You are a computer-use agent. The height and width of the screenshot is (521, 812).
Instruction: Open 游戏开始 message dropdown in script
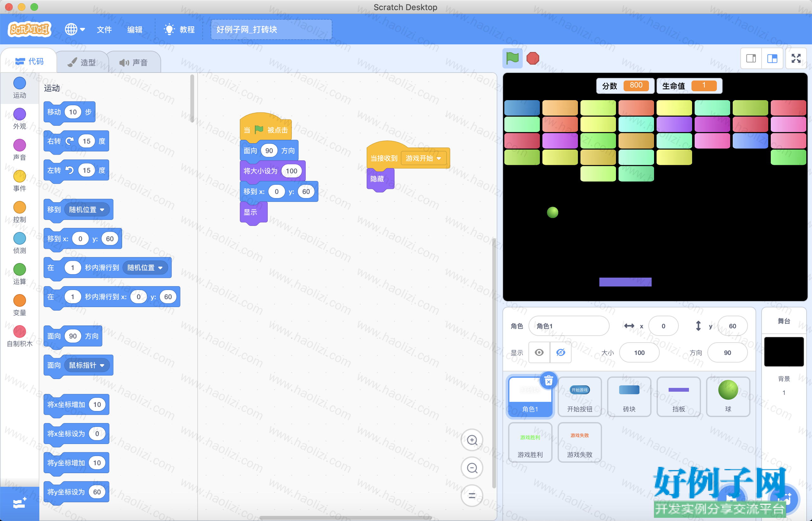point(424,158)
